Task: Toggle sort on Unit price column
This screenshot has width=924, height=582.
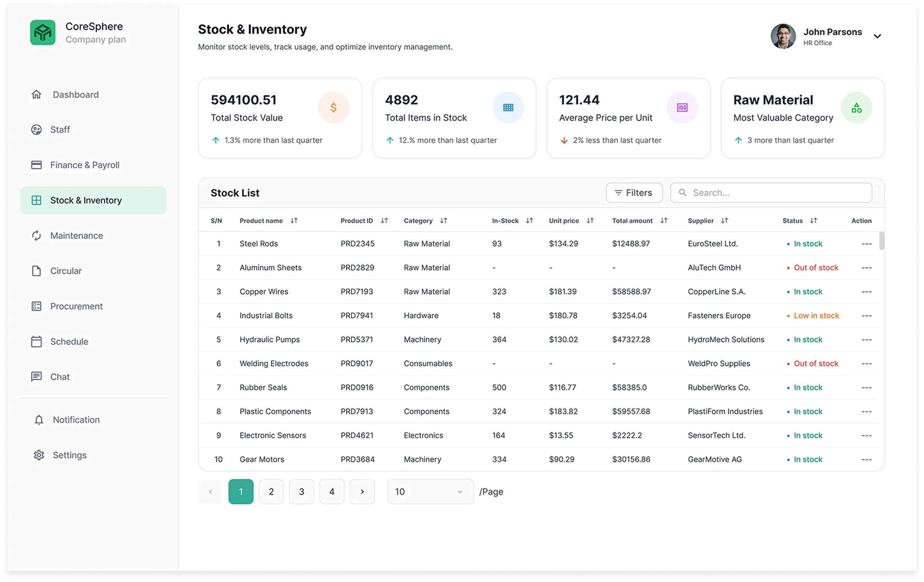Action: 590,220
